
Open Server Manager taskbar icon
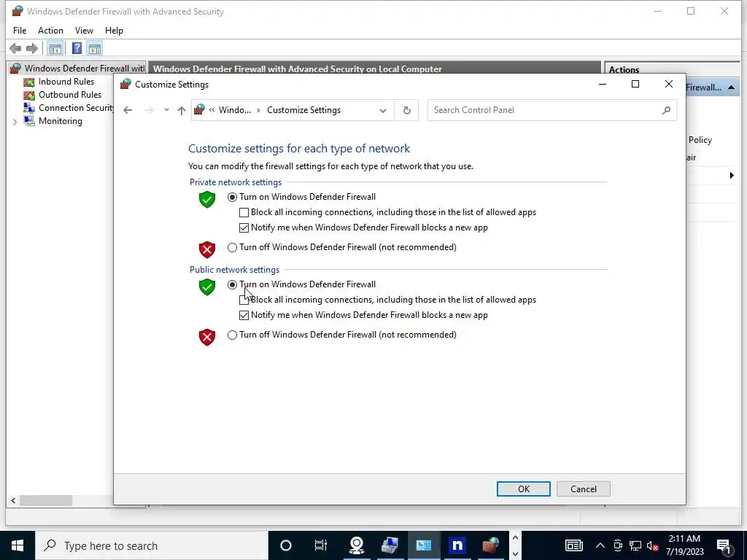(x=390, y=545)
